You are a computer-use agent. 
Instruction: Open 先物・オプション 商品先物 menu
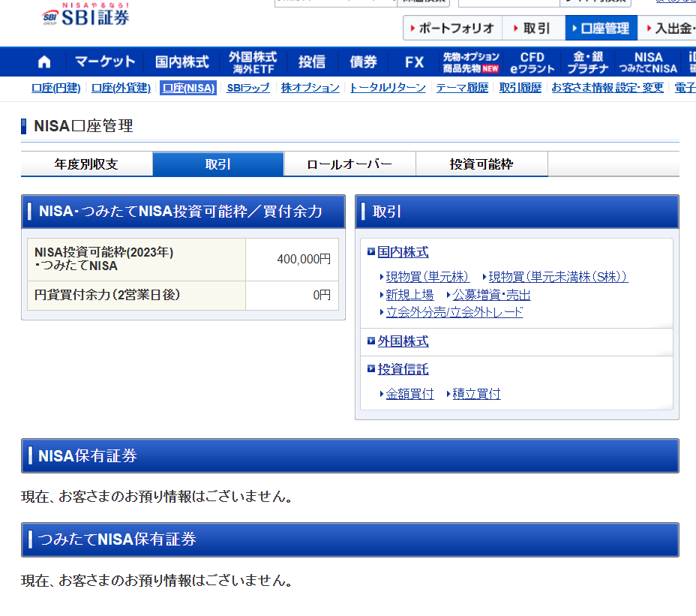click(x=471, y=62)
